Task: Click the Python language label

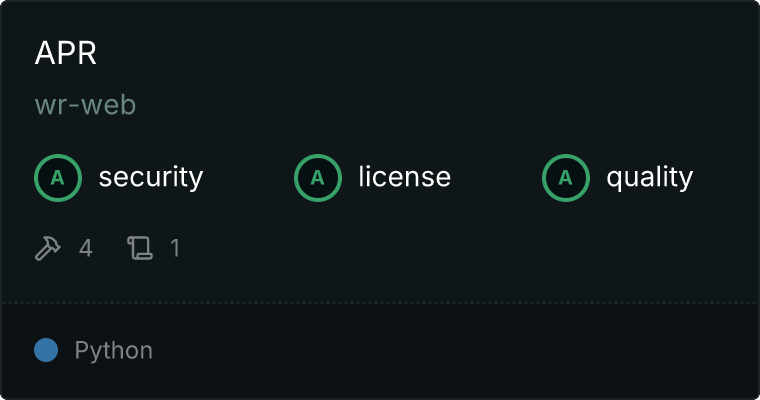Action: (113, 351)
